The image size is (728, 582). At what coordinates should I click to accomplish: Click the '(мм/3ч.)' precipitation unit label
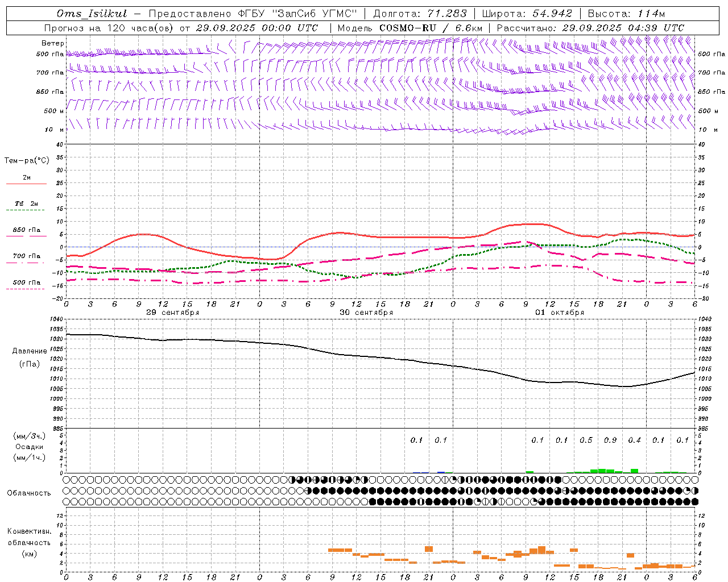(x=30, y=436)
